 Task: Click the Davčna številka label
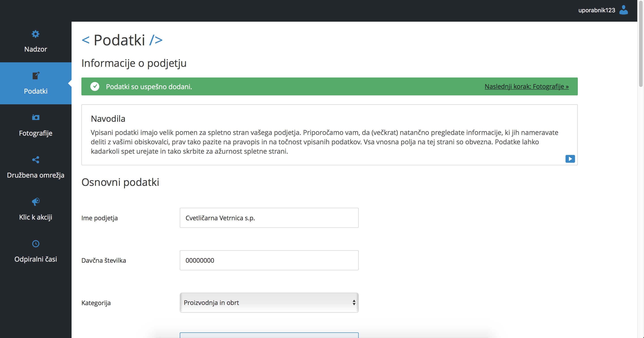coord(104,260)
